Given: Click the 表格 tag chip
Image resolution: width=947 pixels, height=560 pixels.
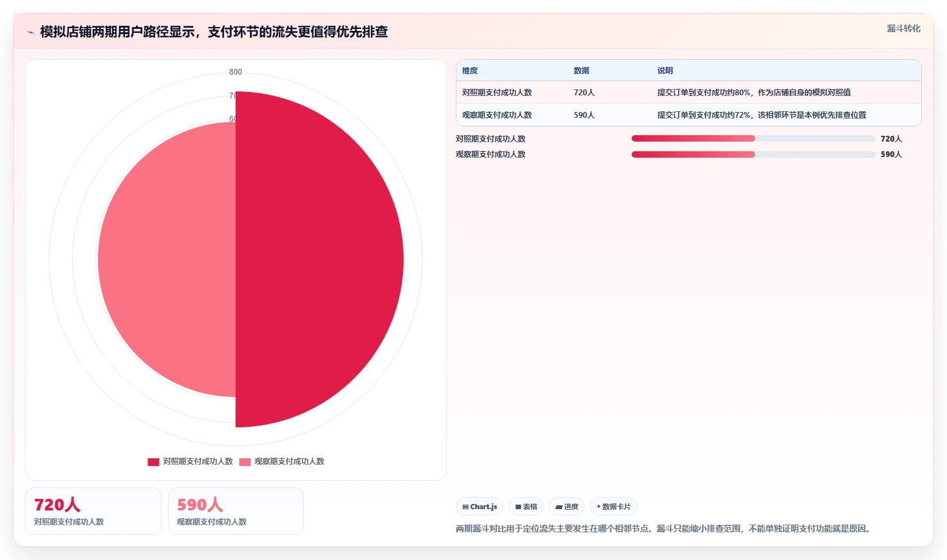Looking at the screenshot, I should click(526, 507).
